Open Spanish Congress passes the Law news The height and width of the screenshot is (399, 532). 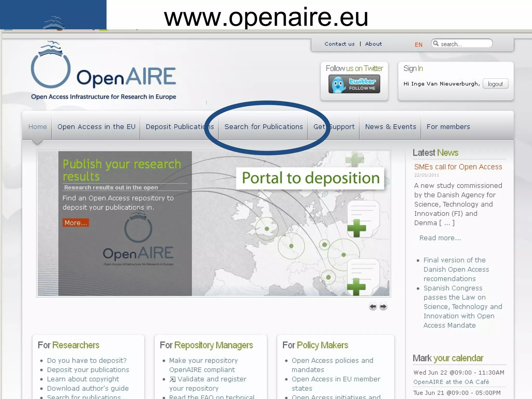click(463, 307)
